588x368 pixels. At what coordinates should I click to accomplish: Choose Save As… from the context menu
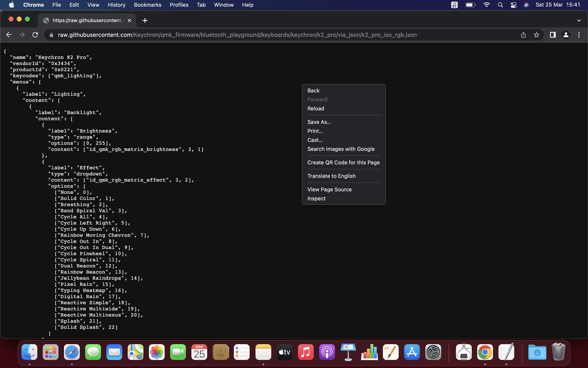pos(319,122)
